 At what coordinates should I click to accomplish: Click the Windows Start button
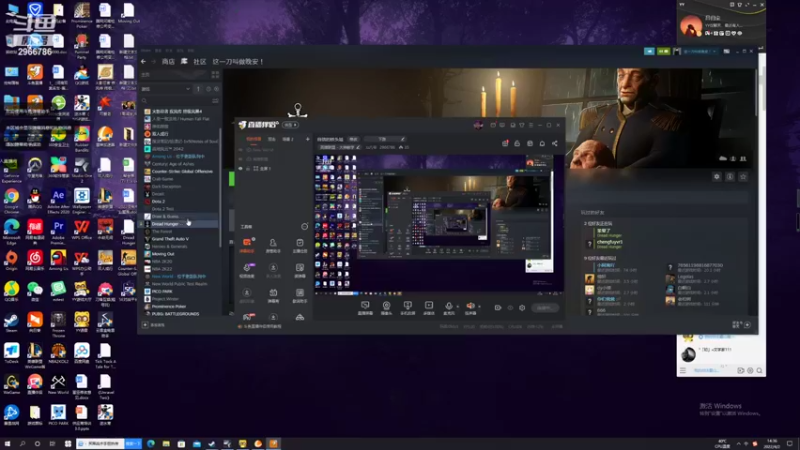pyautogui.click(x=7, y=444)
